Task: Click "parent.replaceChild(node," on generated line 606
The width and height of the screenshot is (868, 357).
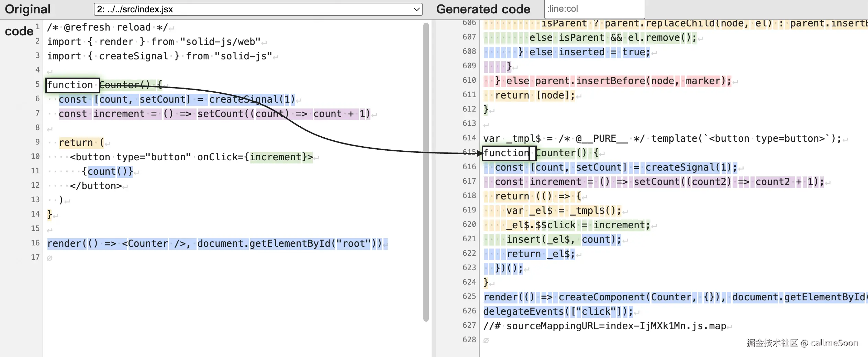Action: [x=677, y=23]
